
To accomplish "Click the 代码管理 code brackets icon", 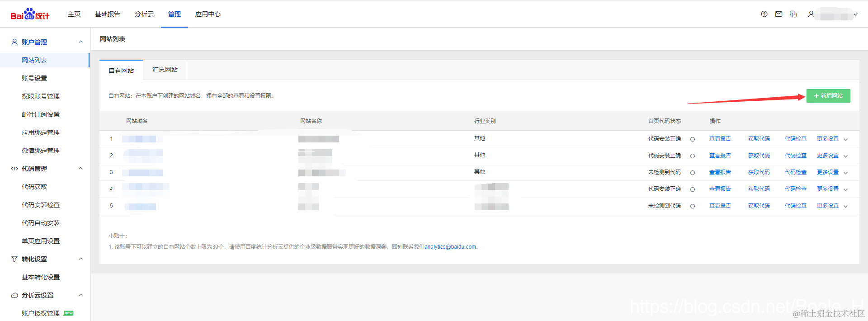I will point(14,169).
